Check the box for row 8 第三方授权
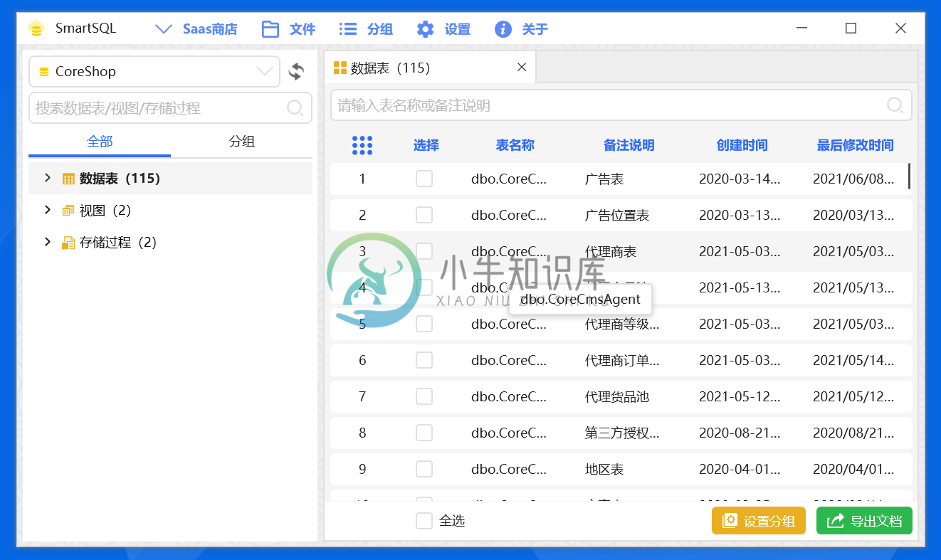 tap(424, 433)
